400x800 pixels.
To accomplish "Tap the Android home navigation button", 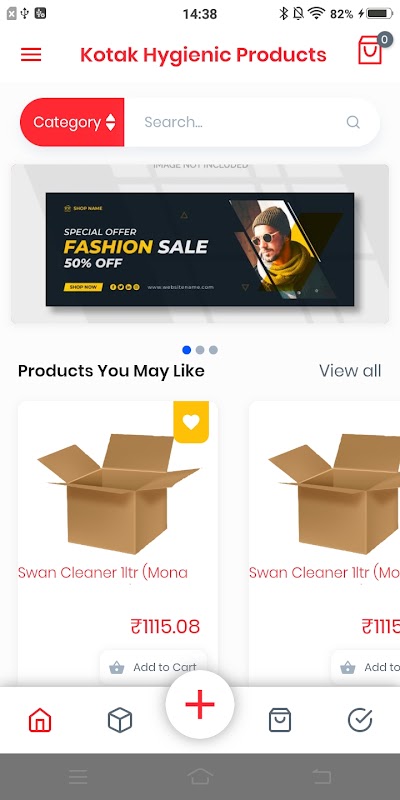I will [x=200, y=777].
